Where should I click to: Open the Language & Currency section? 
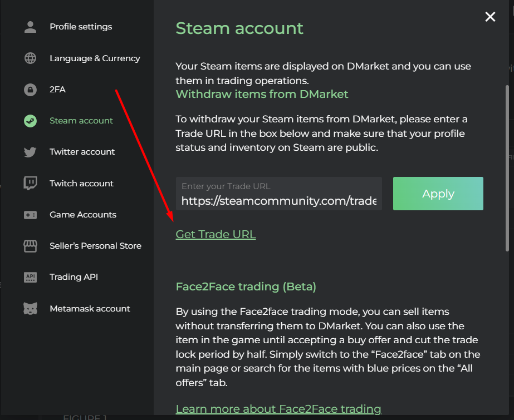95,58
